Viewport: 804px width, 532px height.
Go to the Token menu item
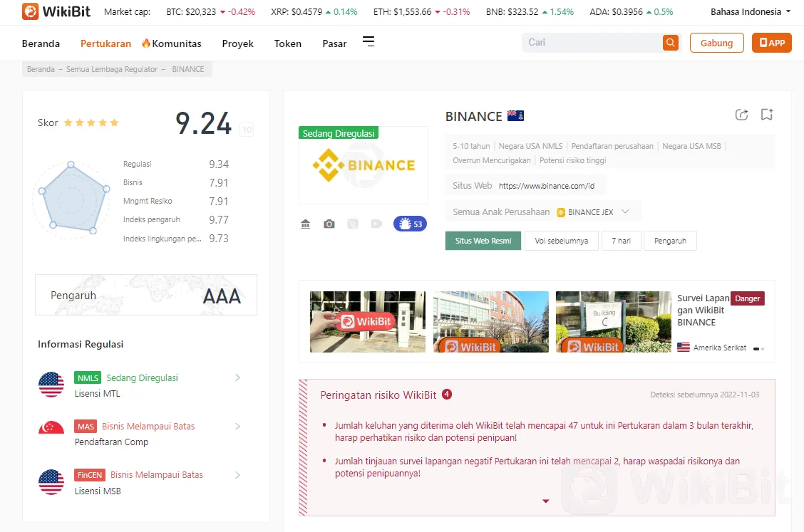(288, 43)
